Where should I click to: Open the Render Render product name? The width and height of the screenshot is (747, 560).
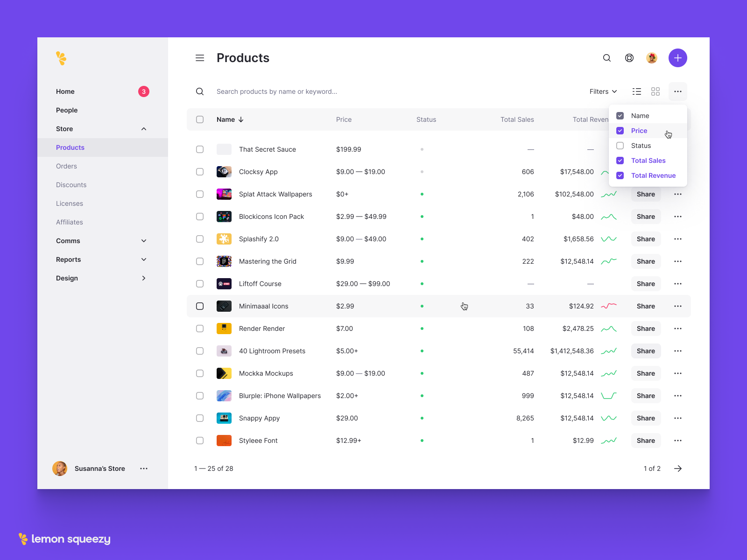[x=262, y=329]
